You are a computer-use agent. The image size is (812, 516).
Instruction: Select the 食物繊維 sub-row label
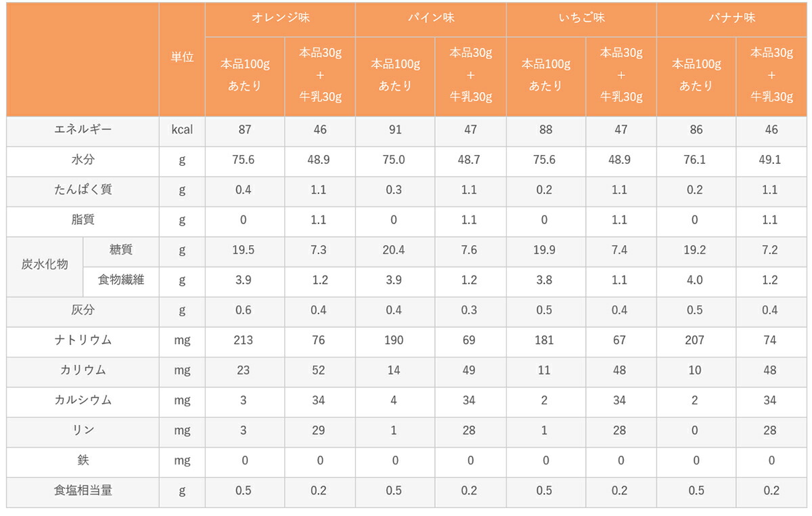[x=121, y=282]
